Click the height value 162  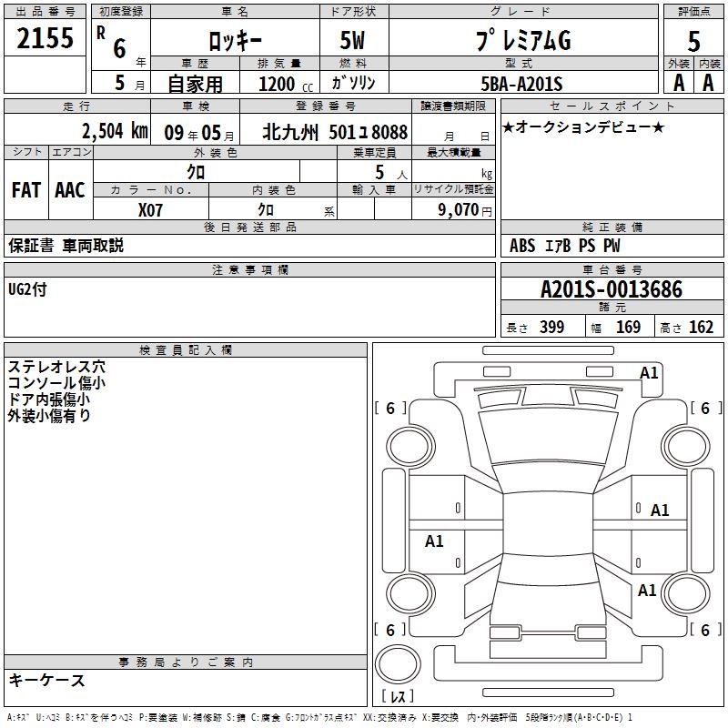pos(701,327)
